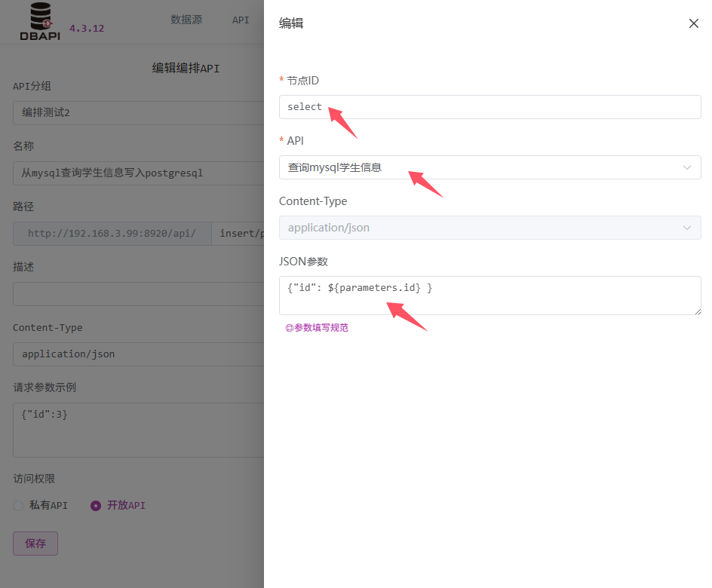The image size is (712, 588).
Task: Click the 路径 path input after URL prefix
Action: (238, 234)
